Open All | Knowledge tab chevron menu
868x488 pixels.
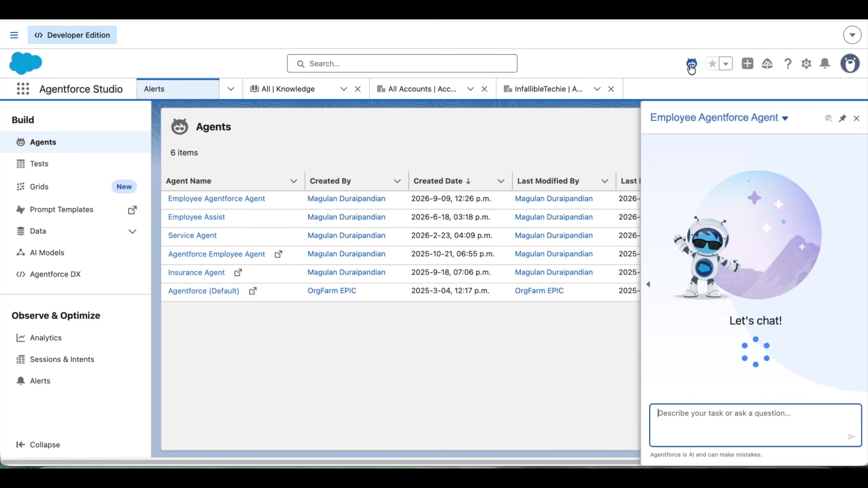[344, 89]
